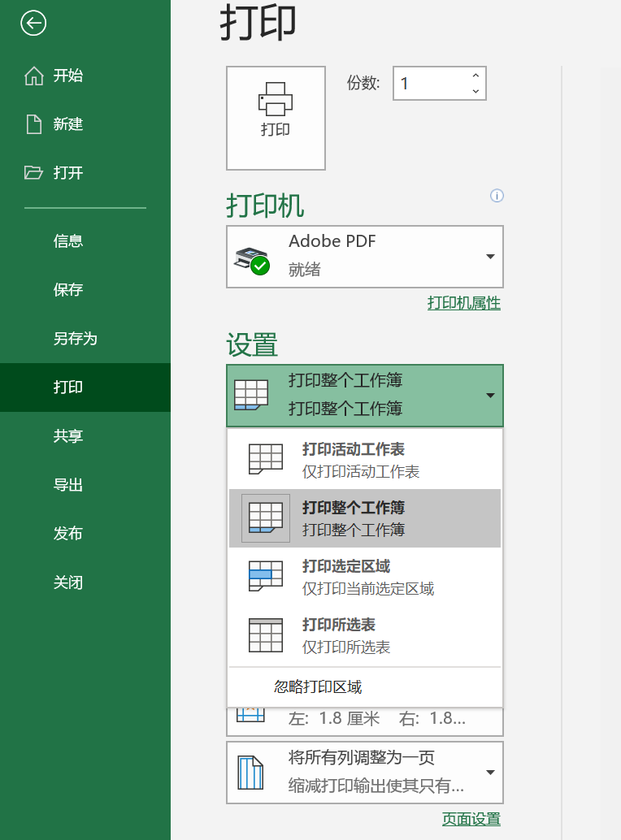Open the margins dropdown showing 左: 1.8 厘米

(x=365, y=721)
